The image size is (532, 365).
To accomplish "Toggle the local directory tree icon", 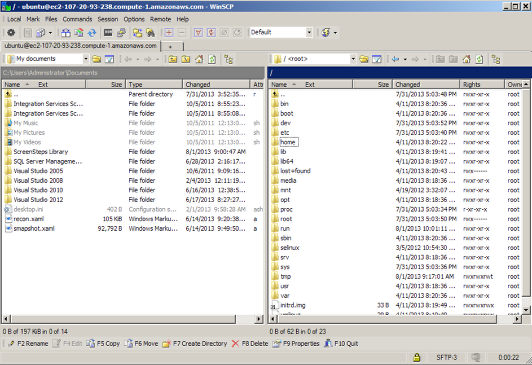I will tap(229, 59).
